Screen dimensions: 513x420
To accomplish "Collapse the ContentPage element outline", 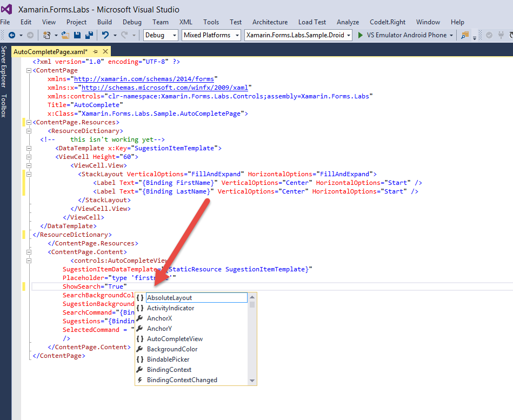I will pyautogui.click(x=29, y=70).
